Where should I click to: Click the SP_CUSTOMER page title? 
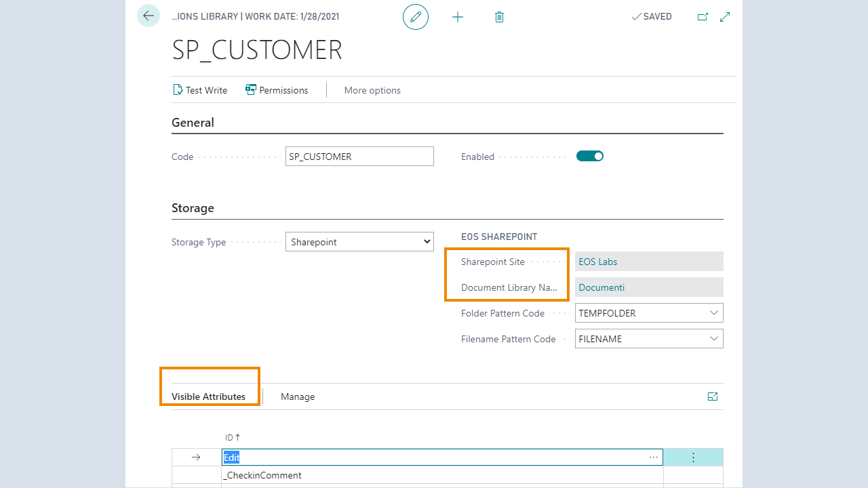click(257, 51)
